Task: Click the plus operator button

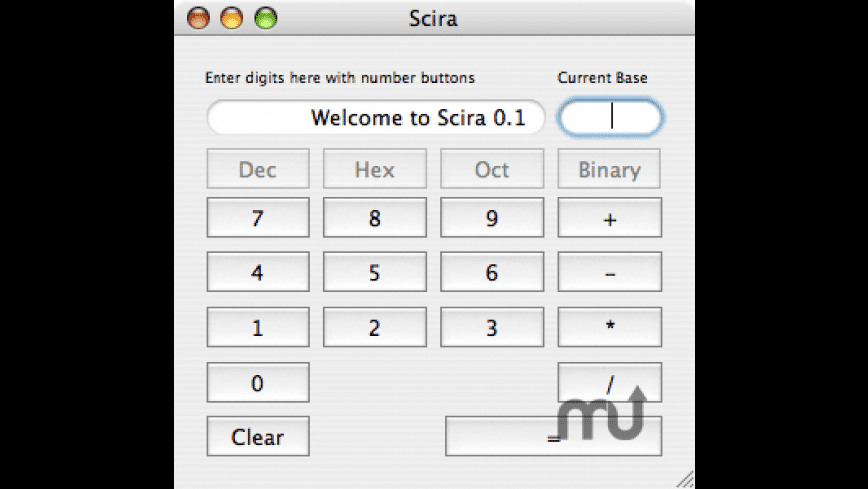Action: [610, 218]
